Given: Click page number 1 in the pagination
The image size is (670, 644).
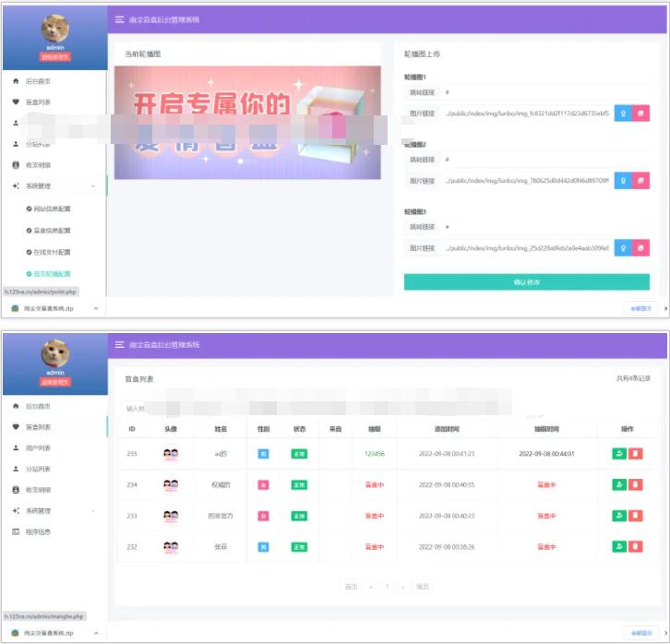Looking at the screenshot, I should (387, 587).
